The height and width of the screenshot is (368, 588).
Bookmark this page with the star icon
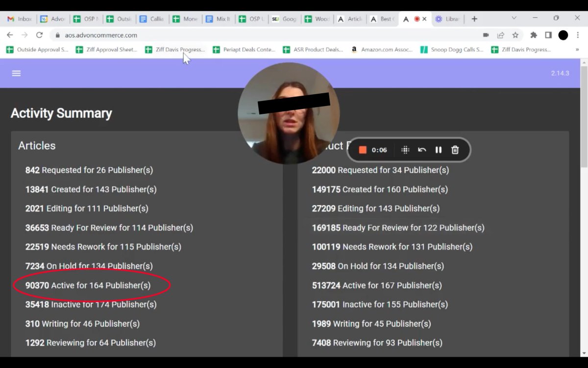coord(515,35)
